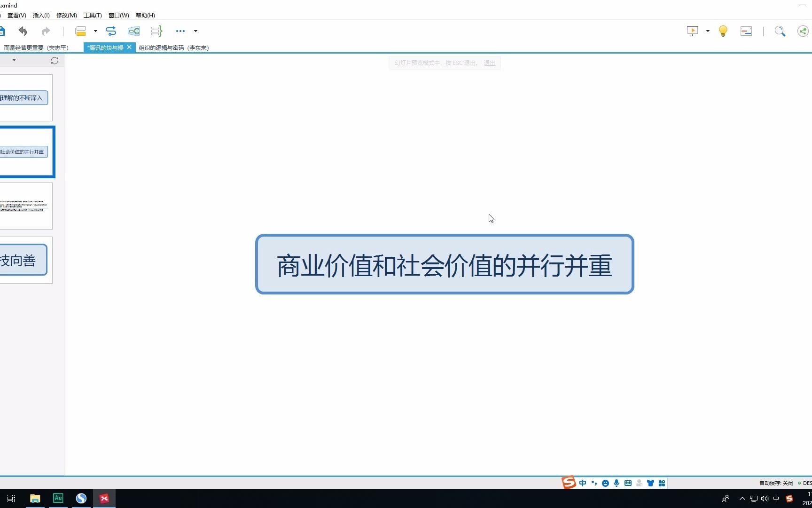The width and height of the screenshot is (812, 508).
Task: Click the Sogou soft keyboard icon
Action: 628,483
